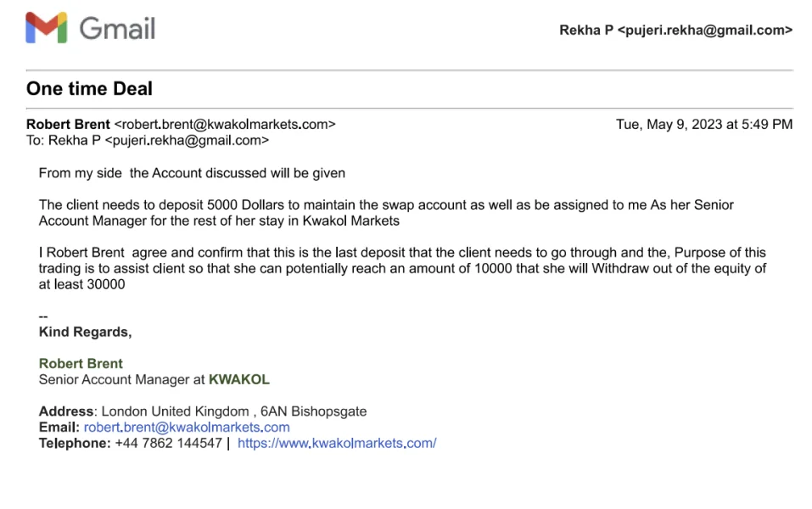The height and width of the screenshot is (509, 812).
Task: Click the Senior Account Manager title text
Action: coord(121,379)
